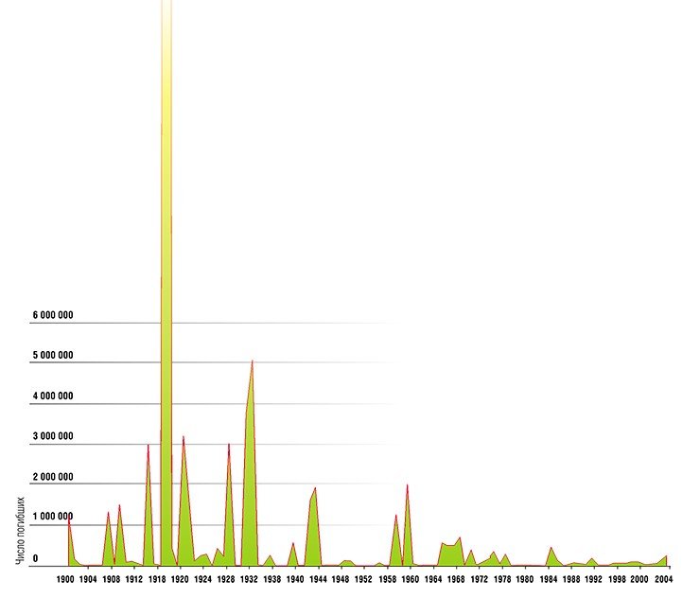Select the year 1984 label

tap(549, 580)
